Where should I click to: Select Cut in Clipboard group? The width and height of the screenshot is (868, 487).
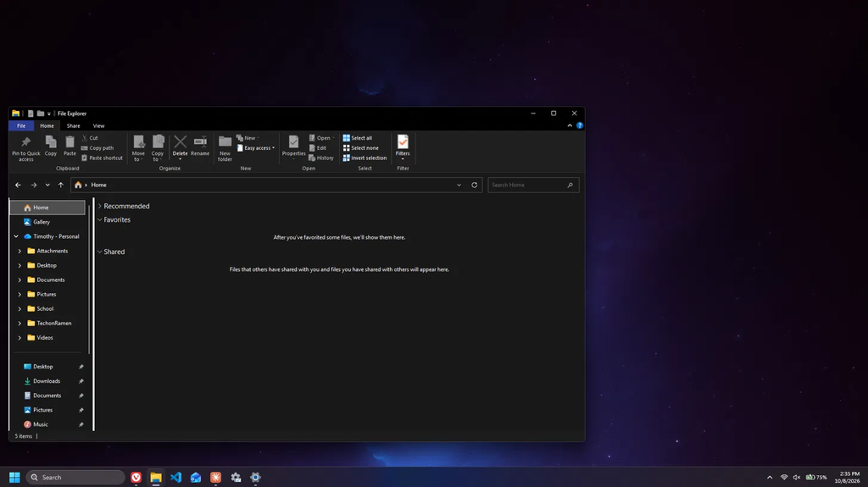pyautogui.click(x=90, y=138)
